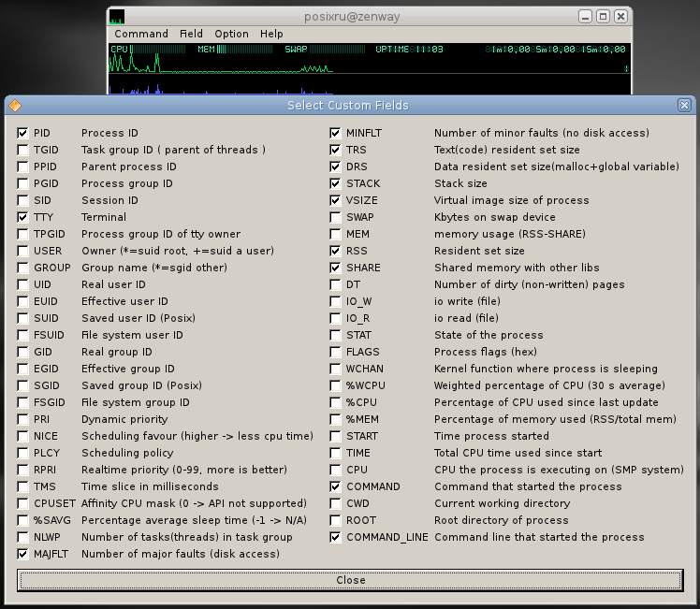Screen dimensions: 700x609
Task: Check the MEM memory usage checkbox
Action: click(335, 234)
